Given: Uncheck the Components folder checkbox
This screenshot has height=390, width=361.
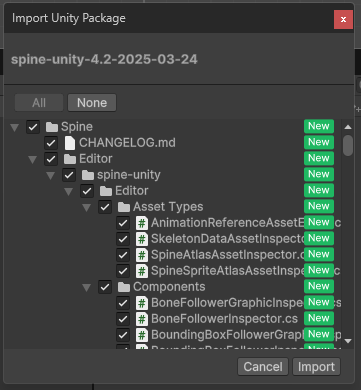Looking at the screenshot, I should 105,287.
